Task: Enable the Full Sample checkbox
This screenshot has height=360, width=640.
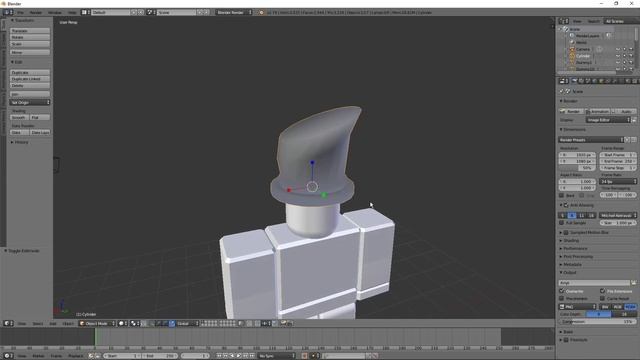Action: coord(562,223)
